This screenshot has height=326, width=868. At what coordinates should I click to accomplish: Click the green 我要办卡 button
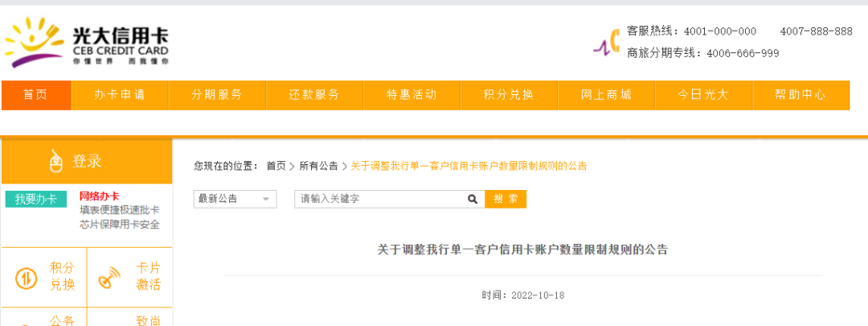pos(36,199)
